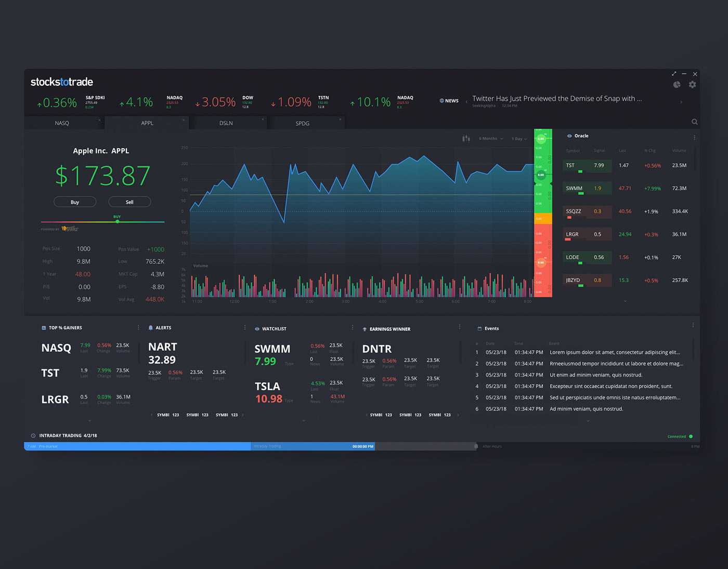Select the LRGR row in Oracle table

pos(627,234)
